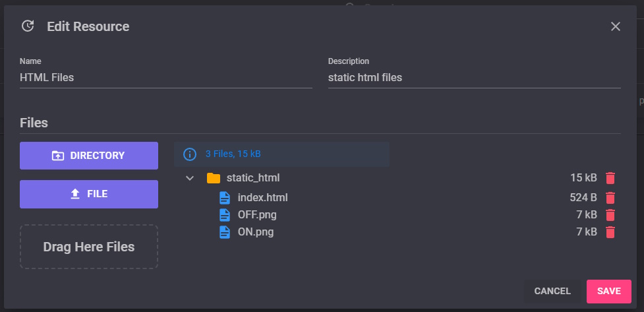Select OFF.png in the file tree
Image resolution: width=644 pixels, height=312 pixels.
pos(257,214)
